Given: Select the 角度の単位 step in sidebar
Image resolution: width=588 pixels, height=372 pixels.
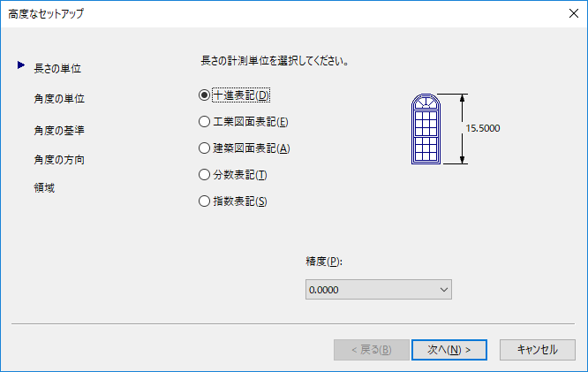Looking at the screenshot, I should [x=59, y=99].
